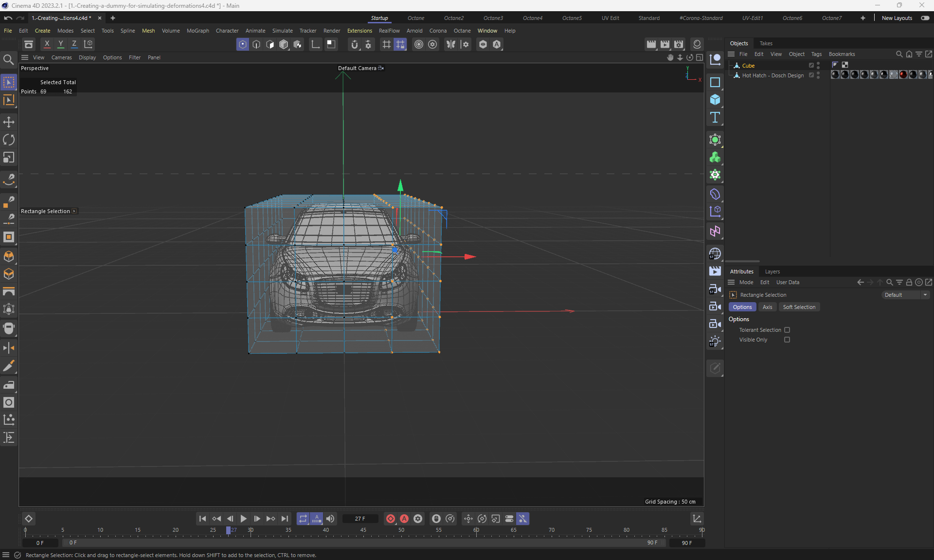Select the Move tool in left toolbar
The width and height of the screenshot is (934, 560).
tap(9, 122)
